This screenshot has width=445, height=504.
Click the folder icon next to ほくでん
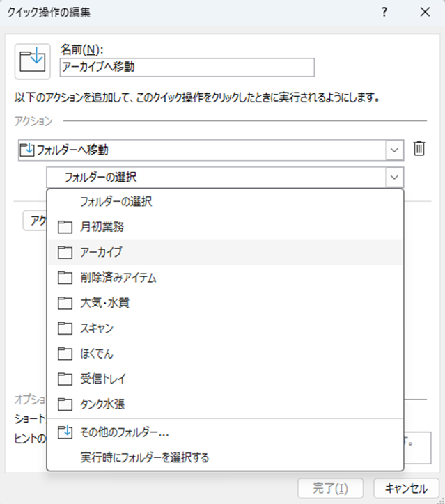coord(65,354)
